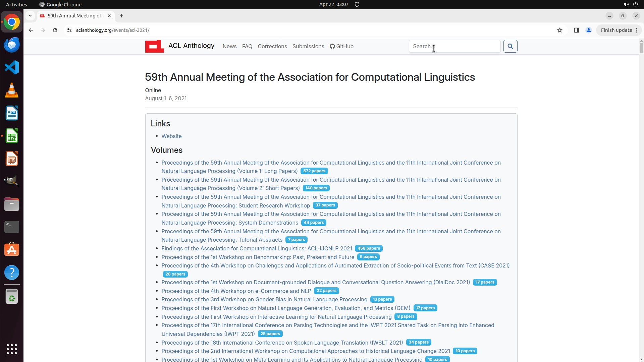Click the ACL Anthology search magnifier button
The image size is (644, 362).
pyautogui.click(x=510, y=46)
